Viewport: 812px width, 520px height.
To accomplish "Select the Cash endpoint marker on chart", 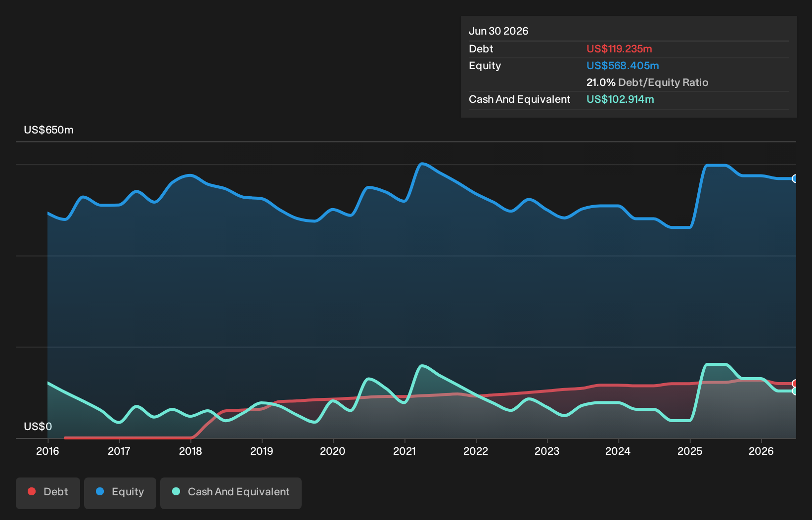I will click(795, 391).
